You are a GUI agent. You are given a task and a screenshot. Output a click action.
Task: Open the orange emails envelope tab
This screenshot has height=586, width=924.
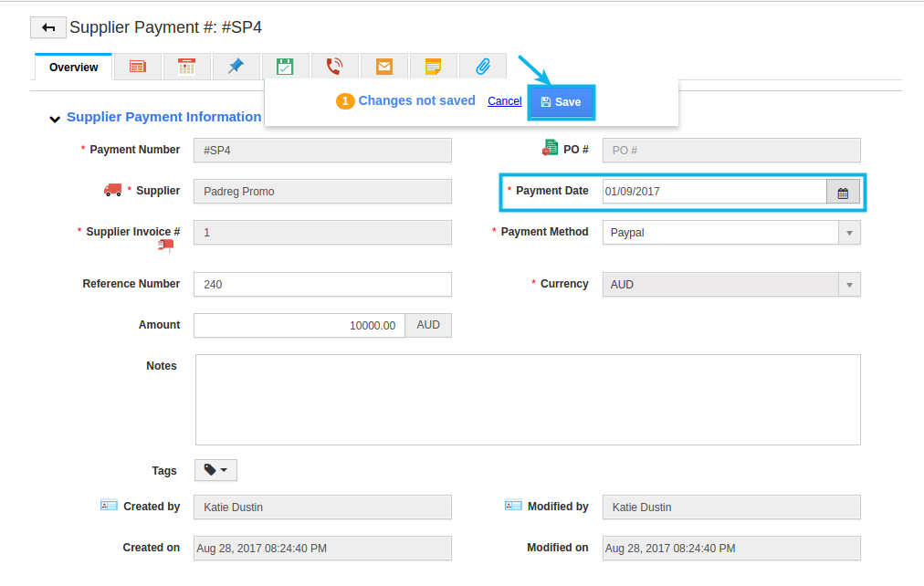pos(384,67)
